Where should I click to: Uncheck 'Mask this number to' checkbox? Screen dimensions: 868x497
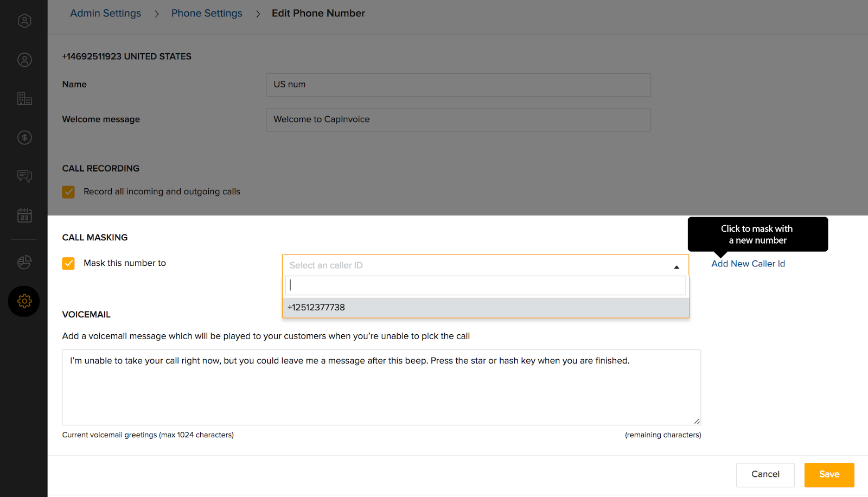pos(68,264)
